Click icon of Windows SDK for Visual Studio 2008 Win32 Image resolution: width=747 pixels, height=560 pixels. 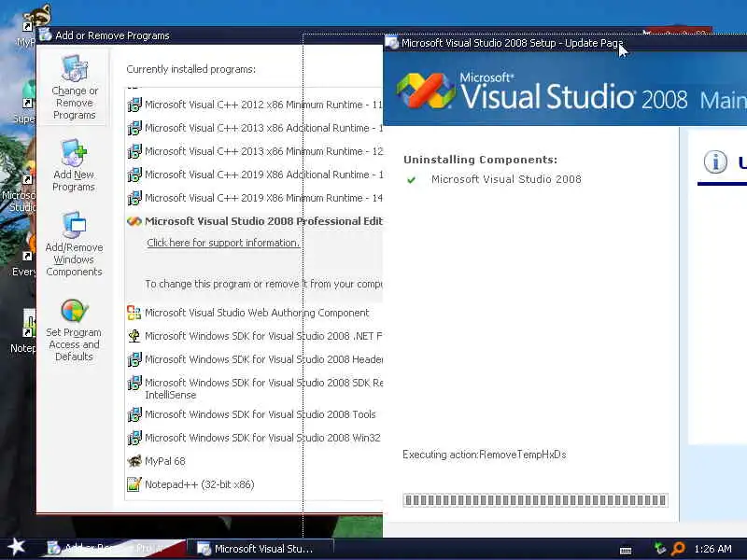(x=134, y=438)
